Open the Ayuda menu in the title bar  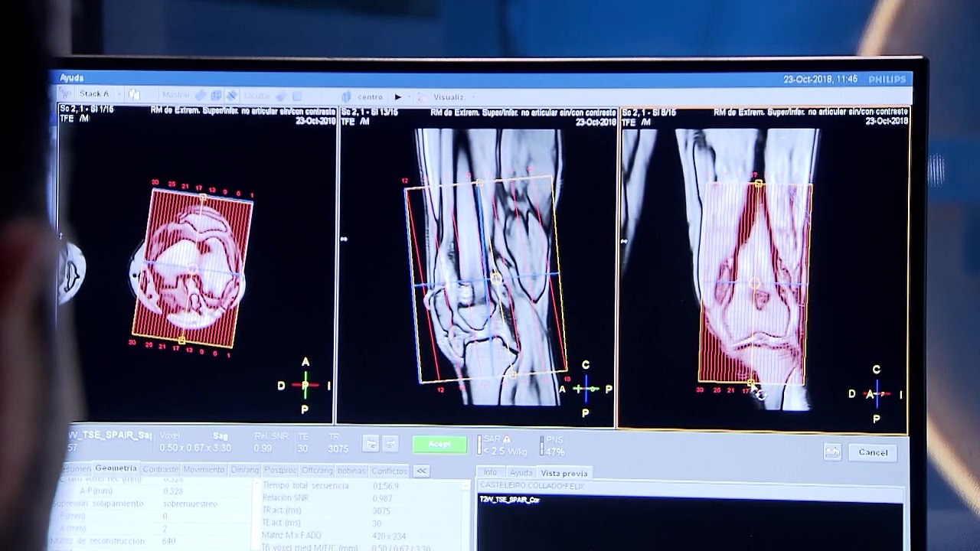[72, 78]
